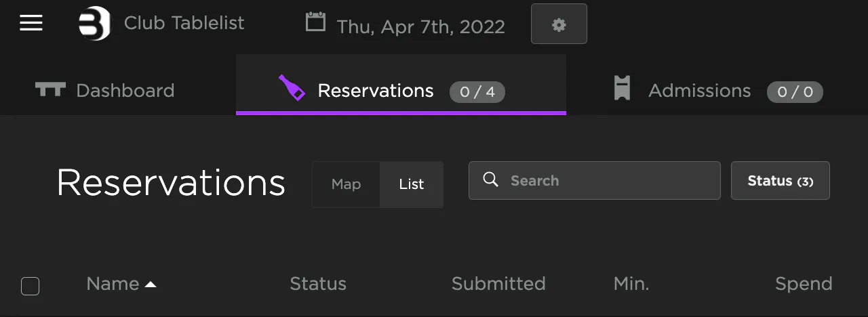Tick the select-all reservations checkbox
This screenshot has height=317, width=868.
tap(31, 286)
